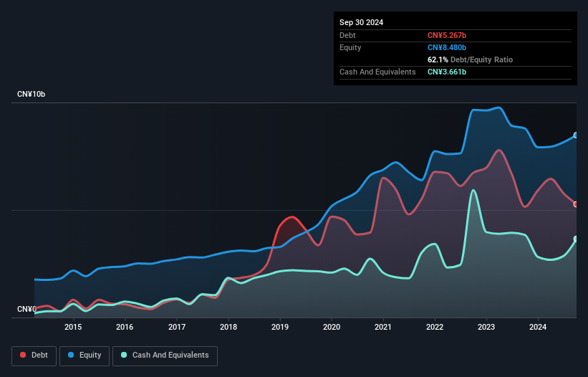Click the 2018 x-axis label
The height and width of the screenshot is (377, 588).
pyautogui.click(x=228, y=327)
